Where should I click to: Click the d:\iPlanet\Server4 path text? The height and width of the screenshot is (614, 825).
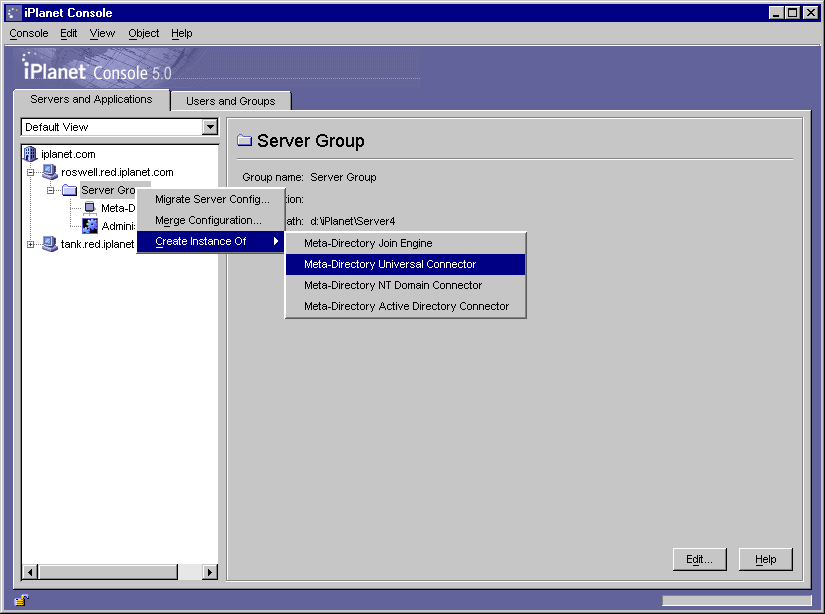(353, 221)
